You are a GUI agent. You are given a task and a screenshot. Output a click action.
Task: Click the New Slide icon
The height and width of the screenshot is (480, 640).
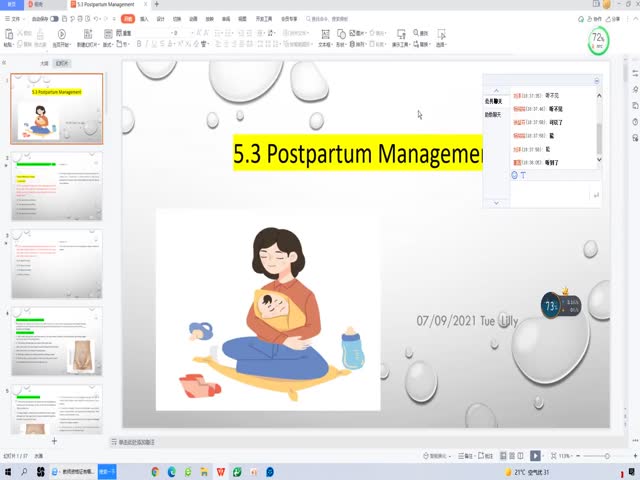87,34
